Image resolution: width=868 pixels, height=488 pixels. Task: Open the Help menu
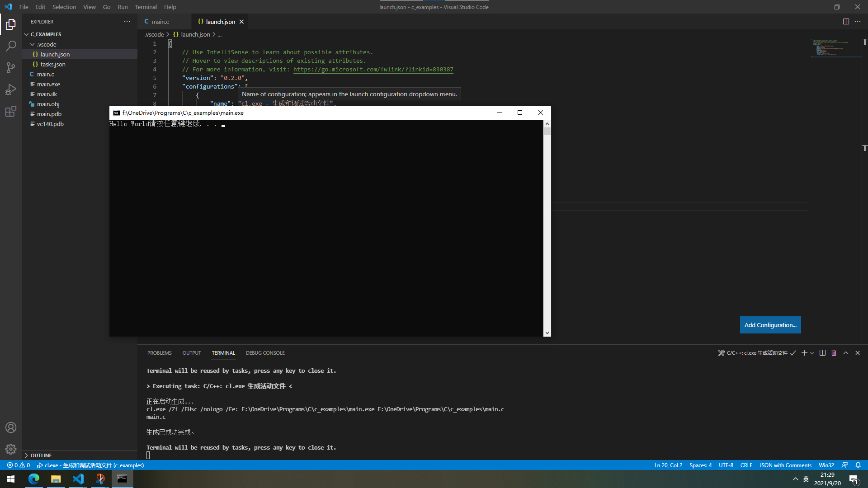[x=170, y=7]
